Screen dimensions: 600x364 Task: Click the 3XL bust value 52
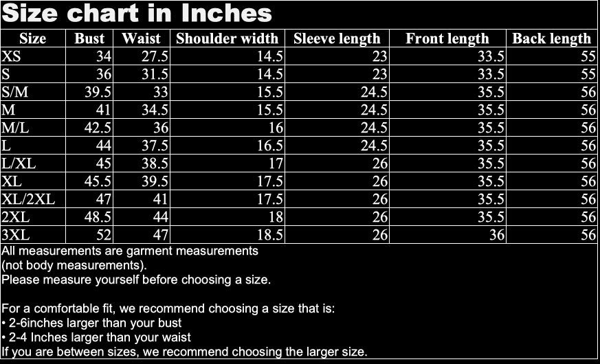coord(103,235)
